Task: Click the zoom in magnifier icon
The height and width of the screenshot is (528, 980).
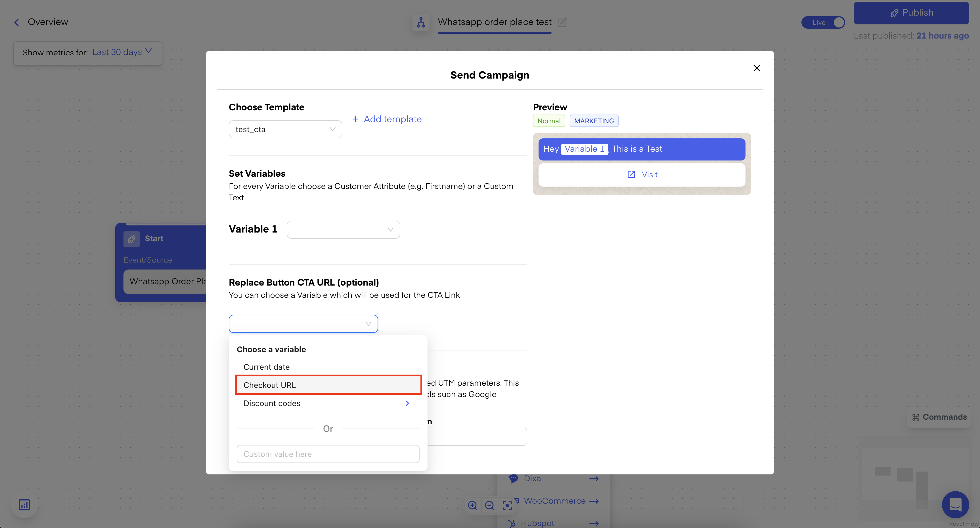Action: pyautogui.click(x=472, y=505)
